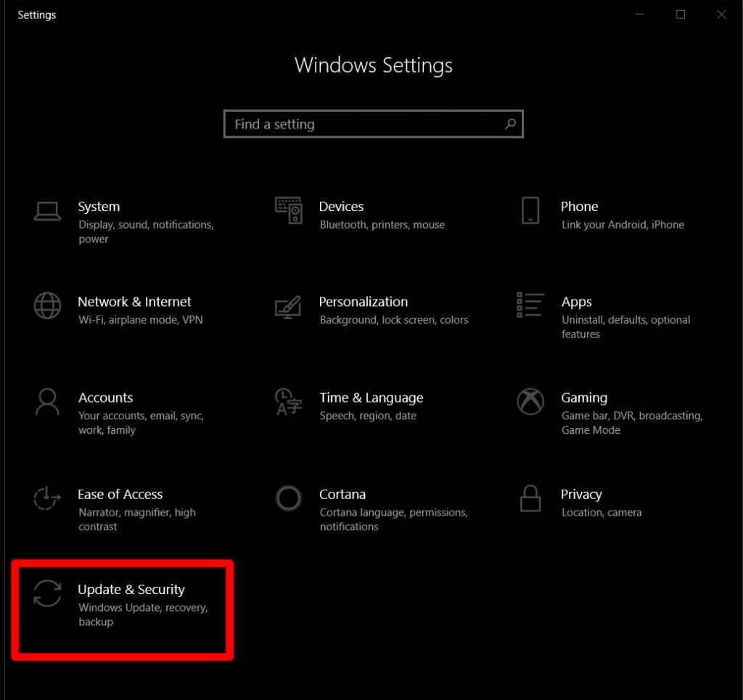Select the Accounts category label
The height and width of the screenshot is (700, 743).
tap(105, 398)
